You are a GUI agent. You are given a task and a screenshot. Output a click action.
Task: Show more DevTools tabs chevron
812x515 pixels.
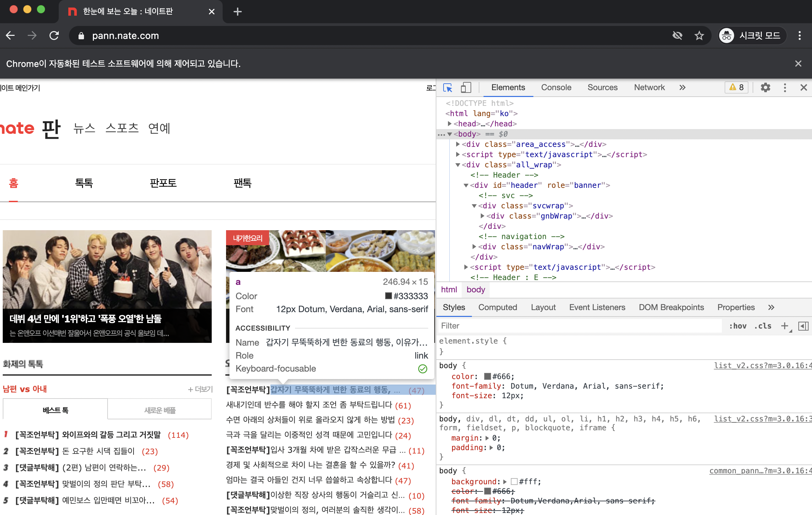(x=682, y=87)
